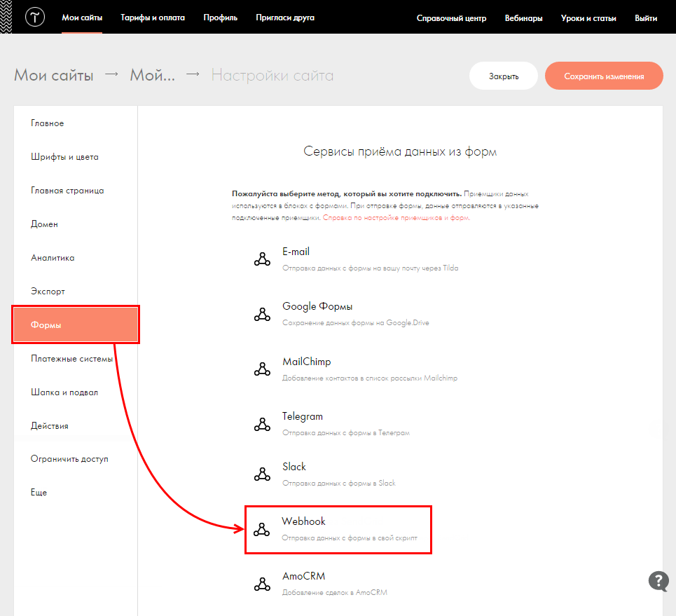Click the MailChimp service icon

coord(261,369)
